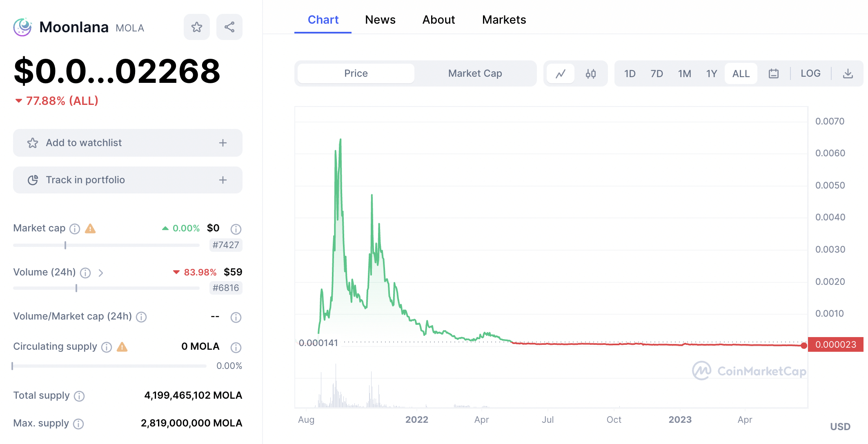Click the Circulating supply progress bar
This screenshot has width=868, height=444.
[x=109, y=366]
